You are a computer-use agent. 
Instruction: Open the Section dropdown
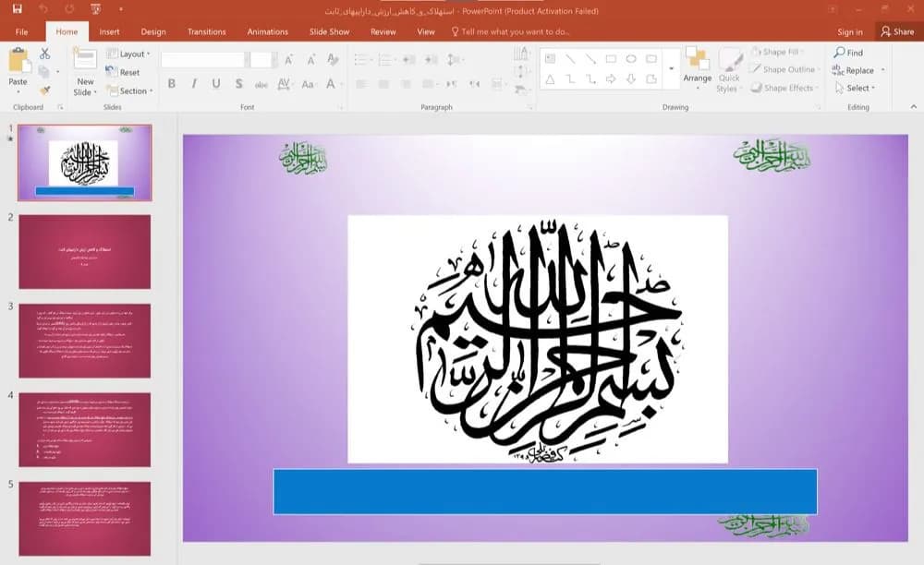point(129,90)
